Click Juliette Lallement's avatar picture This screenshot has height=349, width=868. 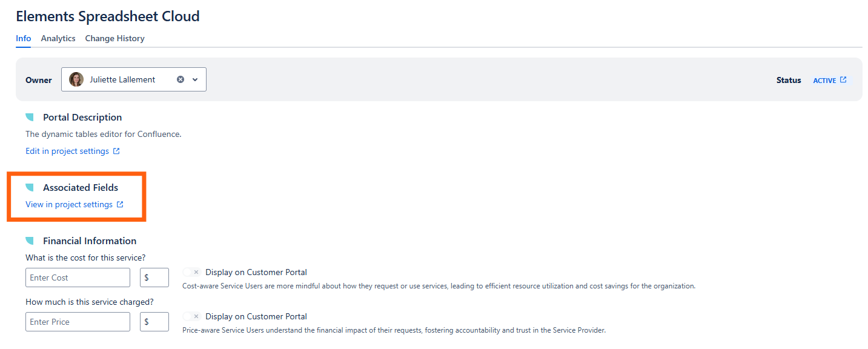click(x=76, y=79)
